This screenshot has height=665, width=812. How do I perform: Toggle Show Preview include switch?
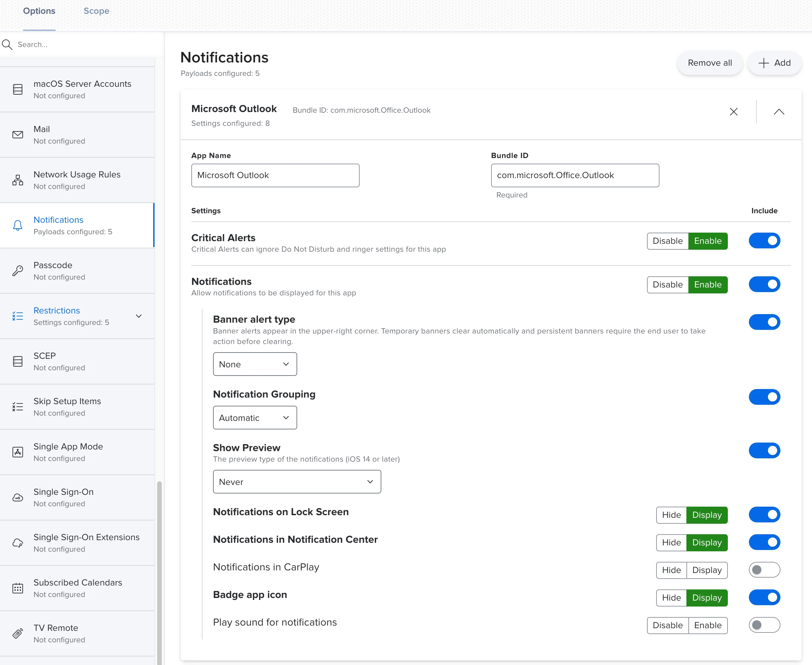point(764,450)
